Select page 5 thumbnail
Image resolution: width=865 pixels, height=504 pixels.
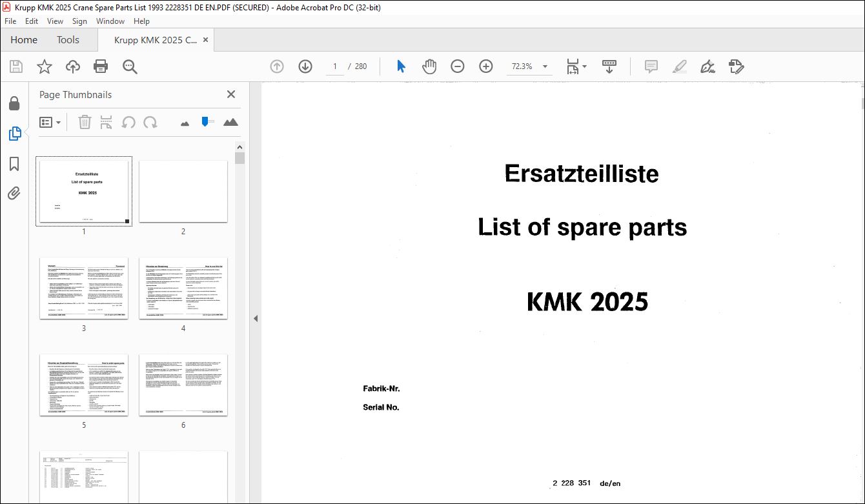(x=84, y=385)
